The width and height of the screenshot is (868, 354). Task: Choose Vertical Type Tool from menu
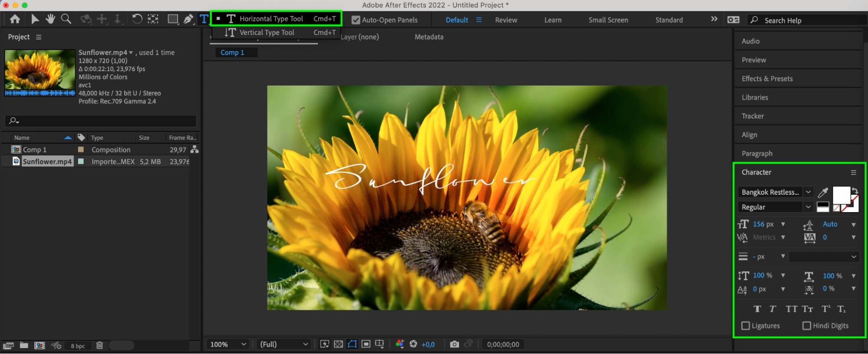pos(267,33)
